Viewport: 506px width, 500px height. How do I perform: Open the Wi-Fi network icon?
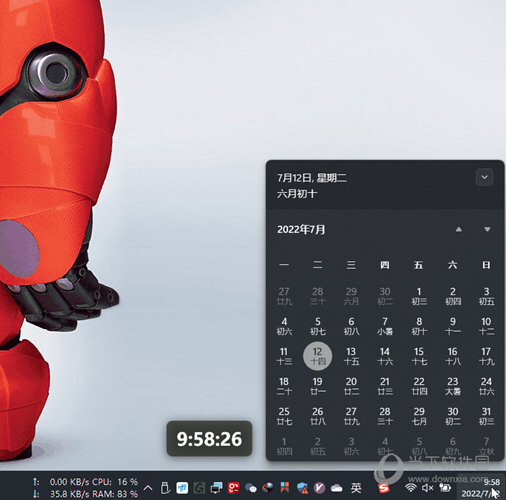411,488
